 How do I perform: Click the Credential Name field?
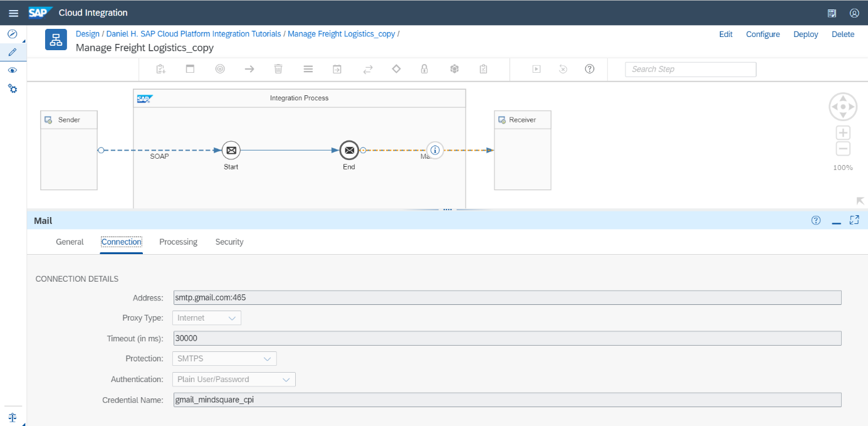508,400
